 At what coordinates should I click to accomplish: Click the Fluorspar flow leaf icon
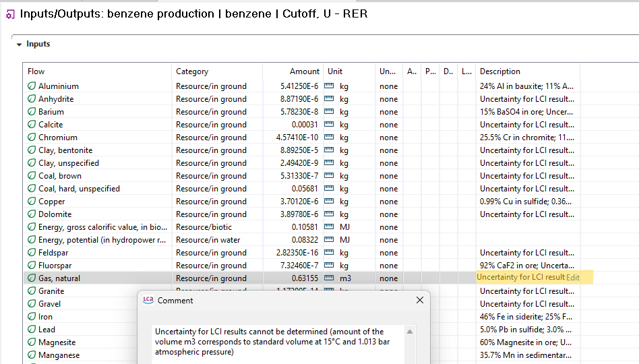pyautogui.click(x=32, y=266)
